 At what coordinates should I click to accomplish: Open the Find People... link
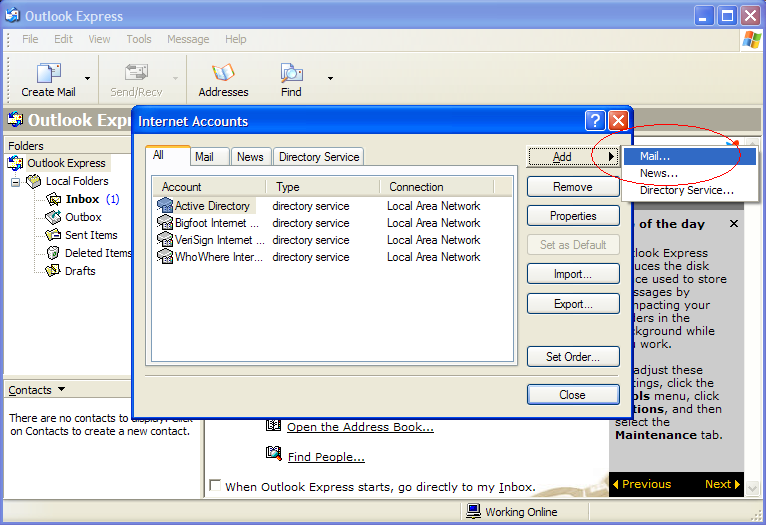point(326,457)
